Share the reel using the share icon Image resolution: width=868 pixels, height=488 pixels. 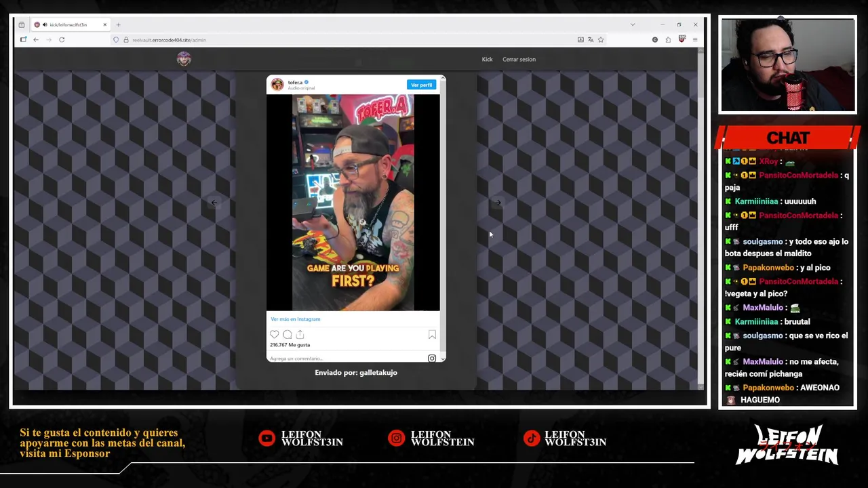pyautogui.click(x=300, y=334)
